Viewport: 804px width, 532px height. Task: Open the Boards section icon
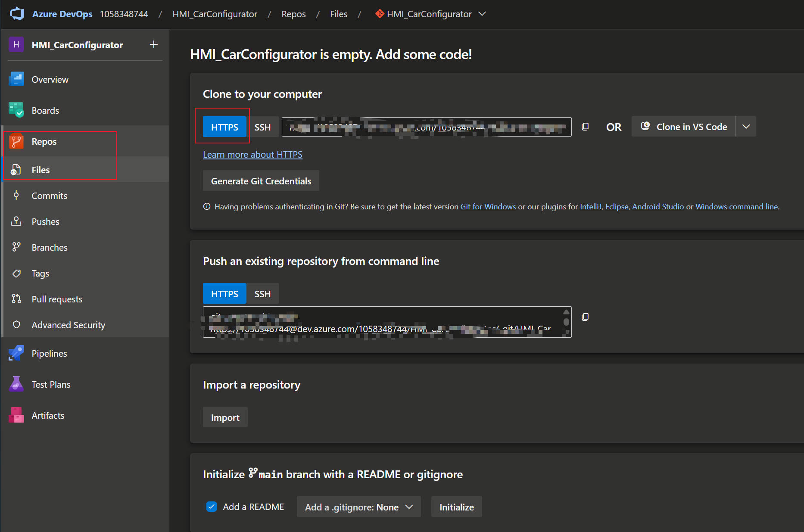click(16, 110)
